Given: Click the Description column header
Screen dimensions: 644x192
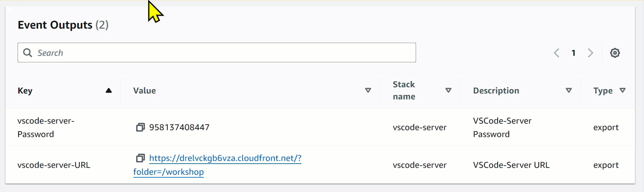Looking at the screenshot, I should click(496, 91).
